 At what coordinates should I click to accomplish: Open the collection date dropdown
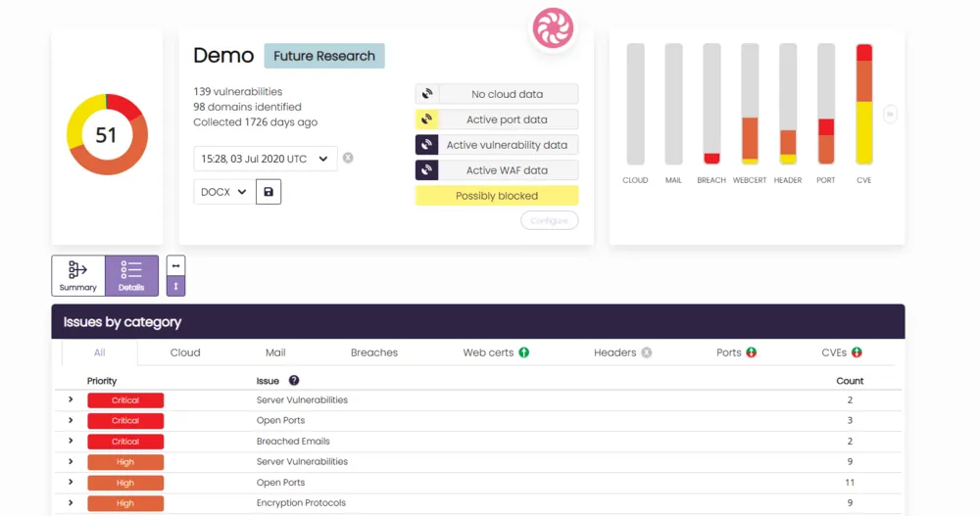[x=265, y=159]
